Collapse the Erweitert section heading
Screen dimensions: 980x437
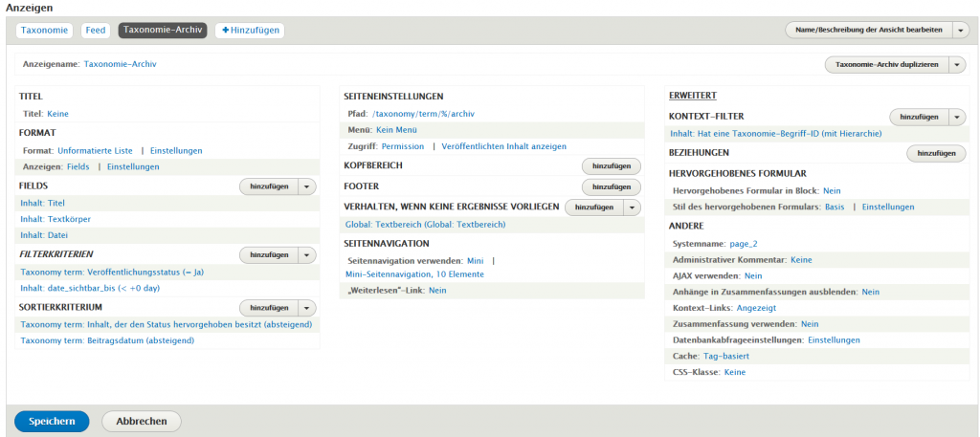click(695, 96)
